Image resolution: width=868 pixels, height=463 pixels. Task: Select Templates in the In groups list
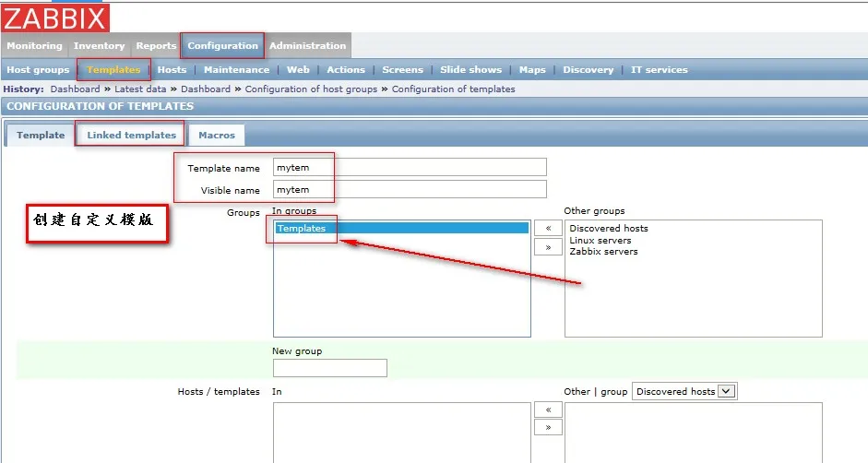(x=402, y=228)
